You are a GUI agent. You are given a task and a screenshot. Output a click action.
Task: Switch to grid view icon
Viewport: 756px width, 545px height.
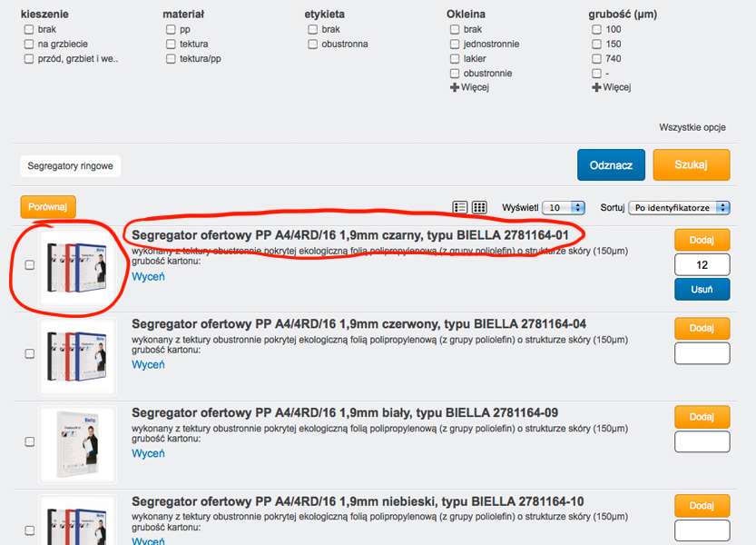pos(479,207)
